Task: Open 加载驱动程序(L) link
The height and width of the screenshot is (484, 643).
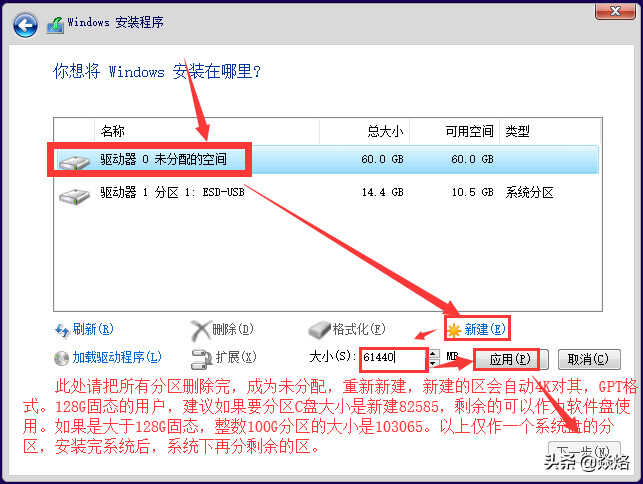Action: [x=117, y=357]
